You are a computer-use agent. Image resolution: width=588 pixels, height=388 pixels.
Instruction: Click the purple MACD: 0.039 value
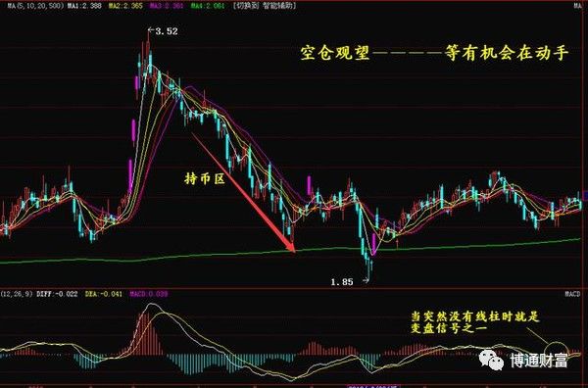(x=149, y=294)
